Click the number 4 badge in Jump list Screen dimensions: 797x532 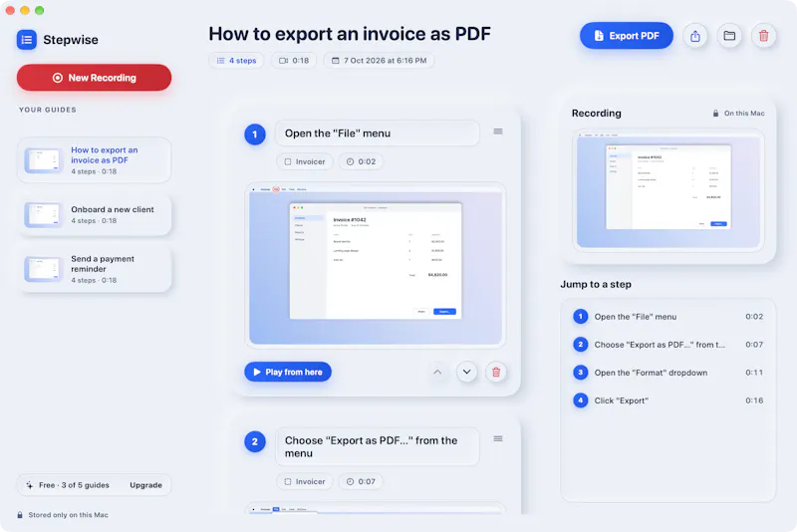click(581, 400)
